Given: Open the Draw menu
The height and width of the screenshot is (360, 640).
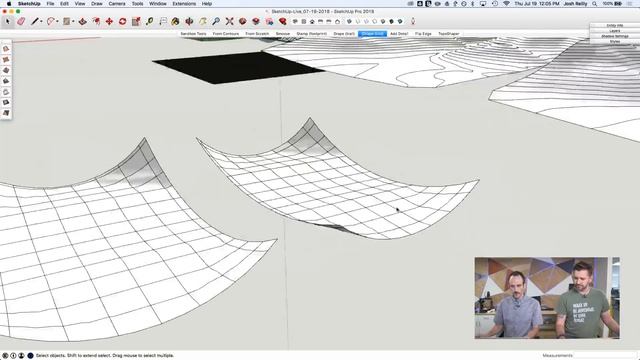Looking at the screenshot, I should pyautogui.click(x=97, y=4).
